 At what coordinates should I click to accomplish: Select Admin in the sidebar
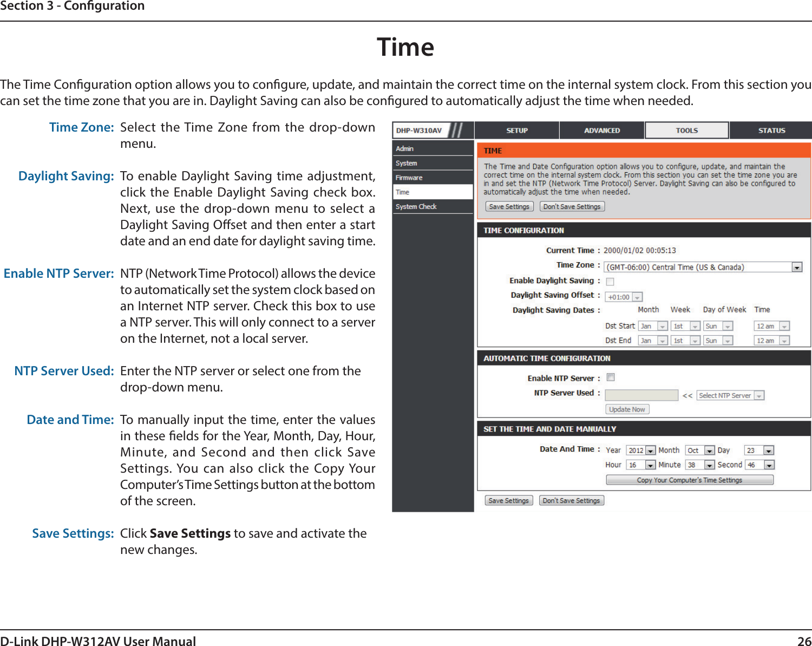tap(433, 148)
